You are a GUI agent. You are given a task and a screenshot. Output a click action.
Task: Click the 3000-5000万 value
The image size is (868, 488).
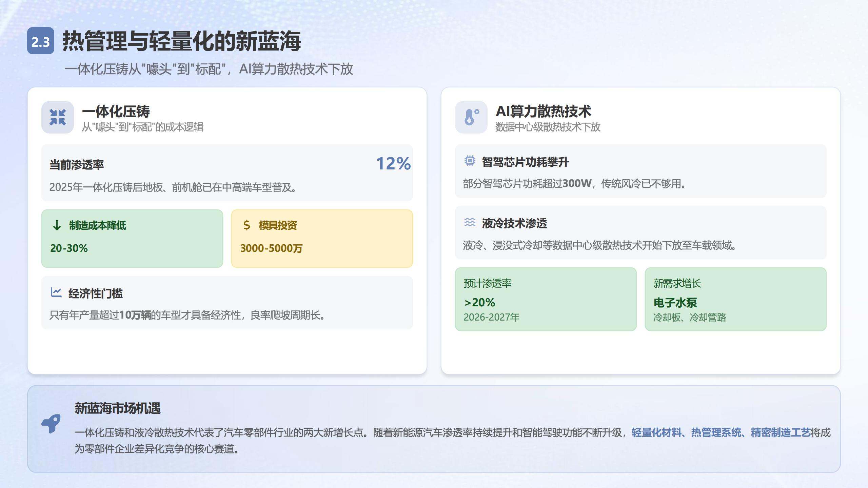coord(271,248)
